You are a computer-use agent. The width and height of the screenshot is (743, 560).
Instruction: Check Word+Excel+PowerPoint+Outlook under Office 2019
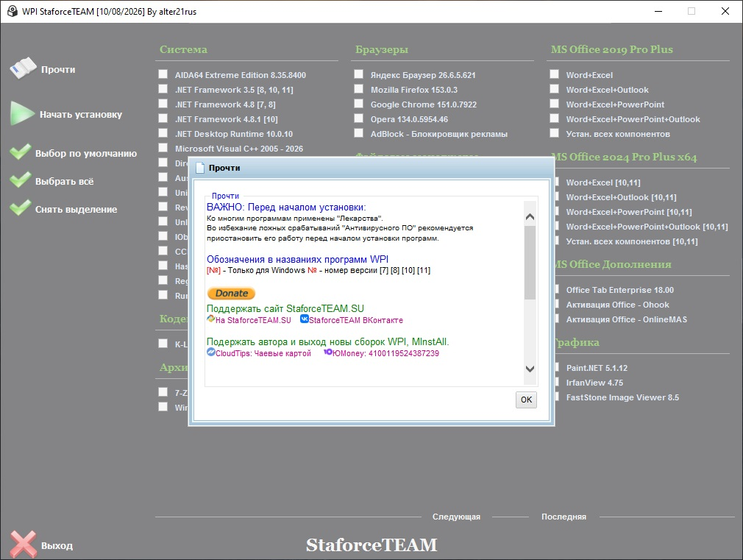tap(555, 118)
